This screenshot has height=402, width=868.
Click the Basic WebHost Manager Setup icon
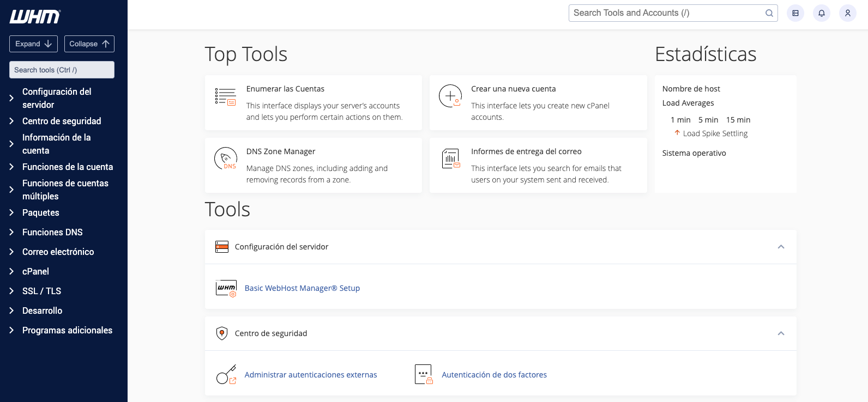point(226,288)
